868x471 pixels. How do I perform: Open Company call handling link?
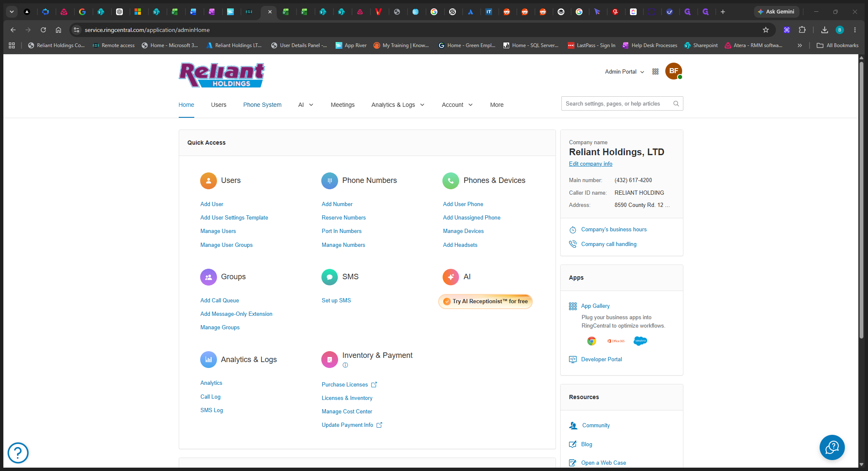pos(609,244)
